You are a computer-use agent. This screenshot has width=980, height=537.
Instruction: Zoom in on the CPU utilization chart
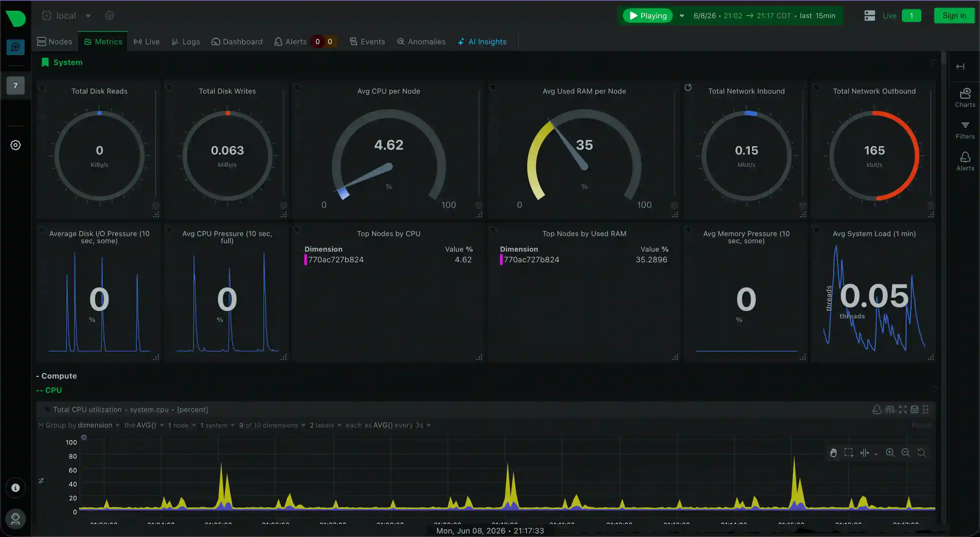pos(890,452)
